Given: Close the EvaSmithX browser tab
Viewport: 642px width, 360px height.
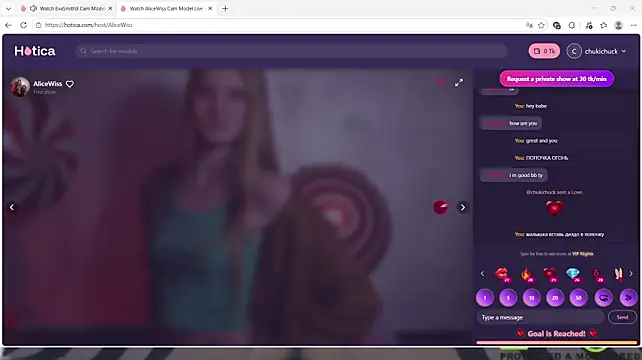Looking at the screenshot, I should coord(110,8).
